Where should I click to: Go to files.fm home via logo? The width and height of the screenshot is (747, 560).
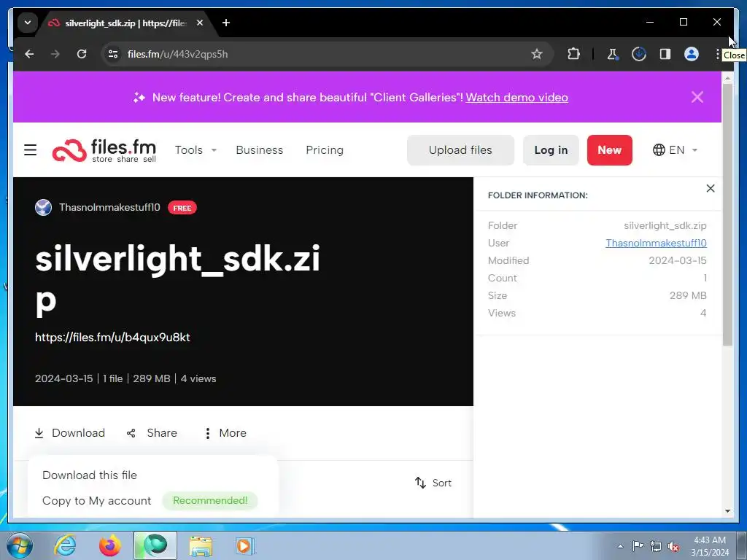(x=104, y=150)
